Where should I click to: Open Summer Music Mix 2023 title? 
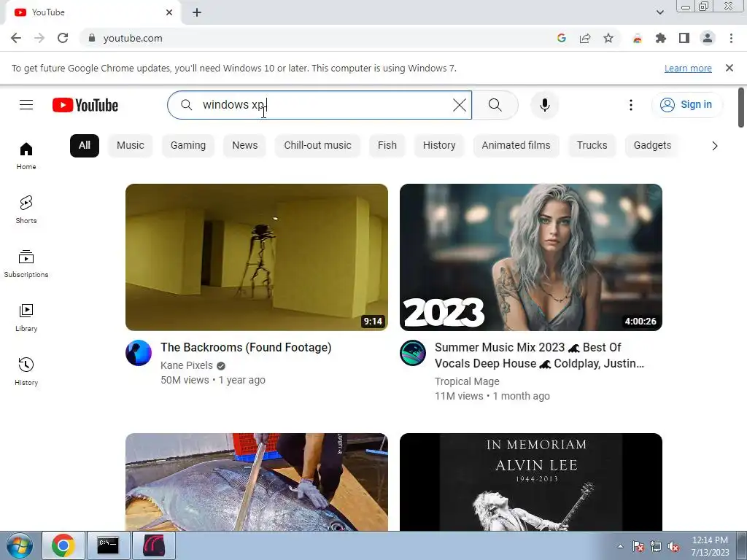[x=539, y=355]
